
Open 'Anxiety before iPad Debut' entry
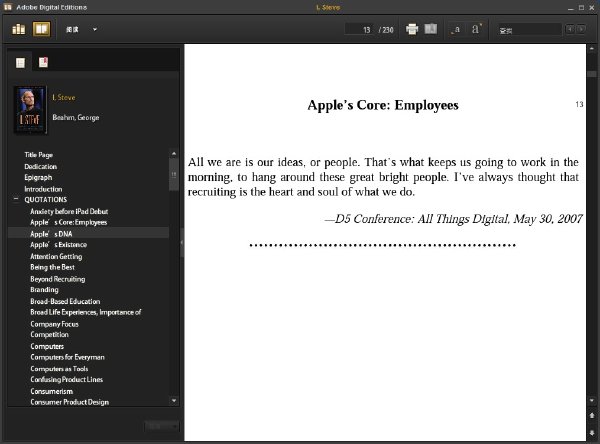coord(69,211)
